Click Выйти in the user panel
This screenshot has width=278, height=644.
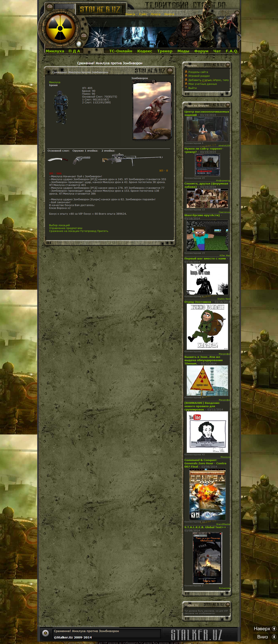(192, 88)
